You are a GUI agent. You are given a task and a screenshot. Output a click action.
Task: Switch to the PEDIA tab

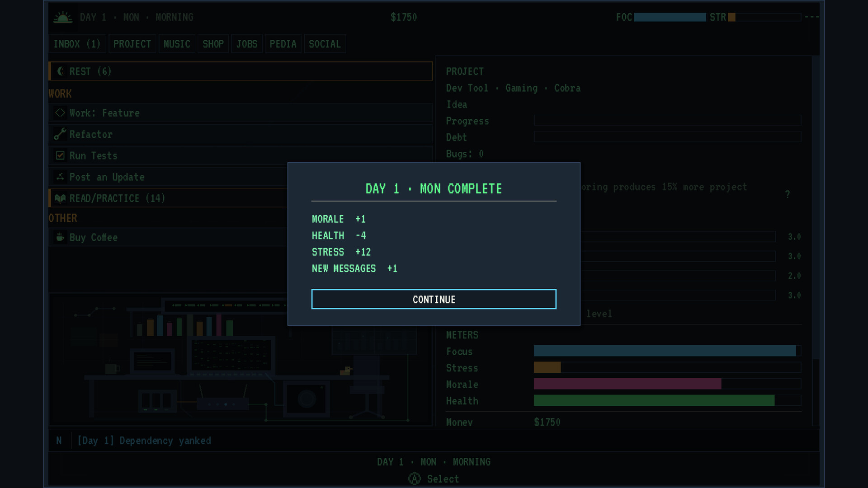tap(283, 44)
